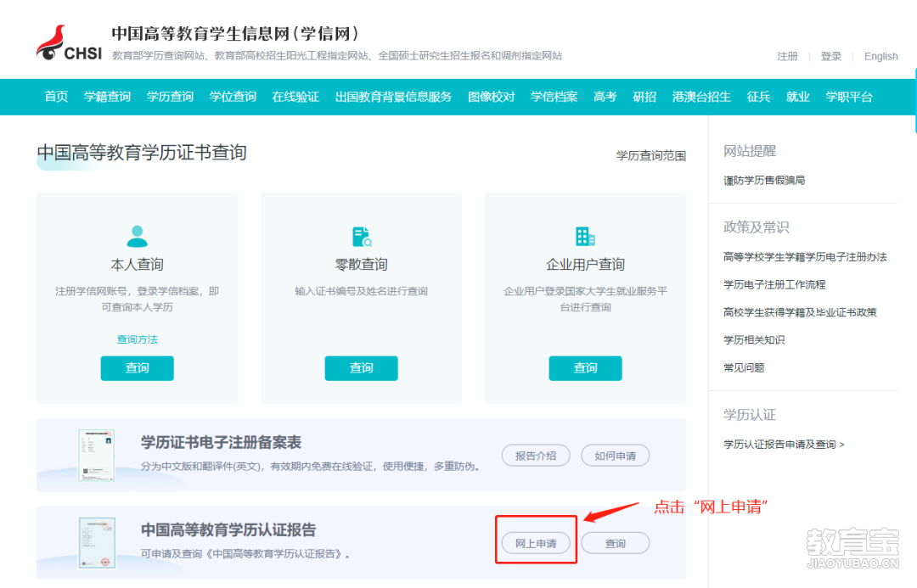Click 查询 button under 零散查询
The height and width of the screenshot is (588, 917).
(362, 368)
